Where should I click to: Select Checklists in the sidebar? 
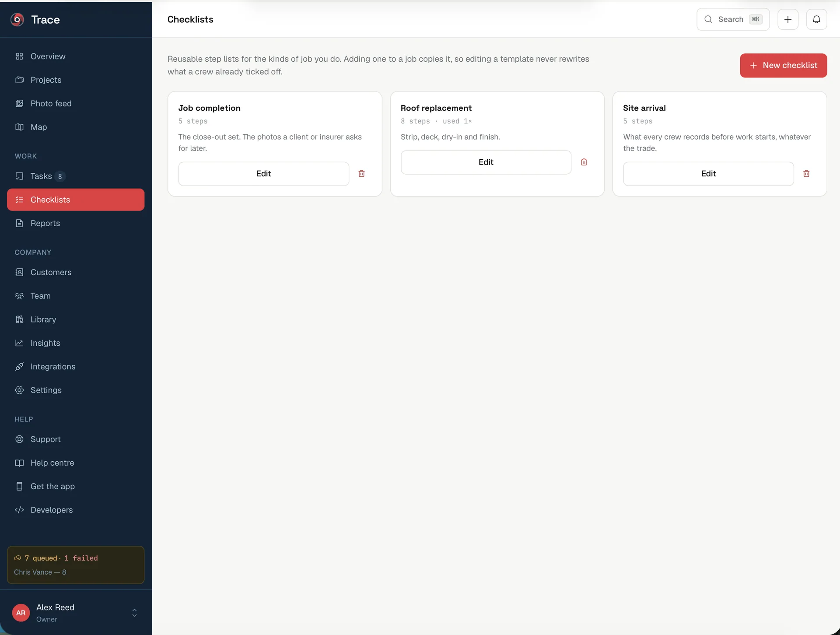click(x=76, y=200)
